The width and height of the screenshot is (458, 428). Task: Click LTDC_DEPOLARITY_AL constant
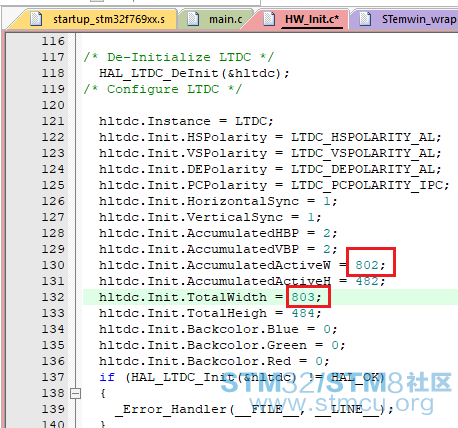(x=363, y=169)
